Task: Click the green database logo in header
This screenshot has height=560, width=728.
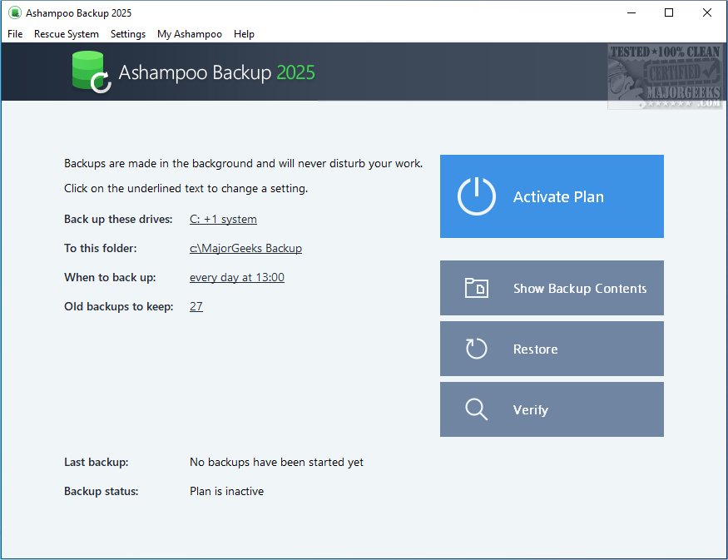Action: pyautogui.click(x=90, y=72)
